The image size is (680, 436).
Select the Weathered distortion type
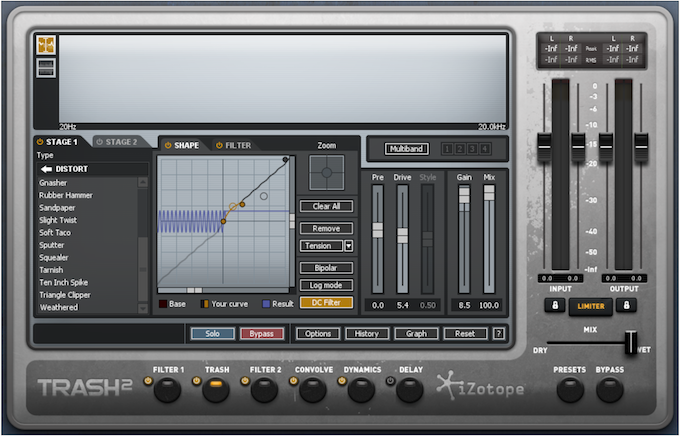pos(59,307)
